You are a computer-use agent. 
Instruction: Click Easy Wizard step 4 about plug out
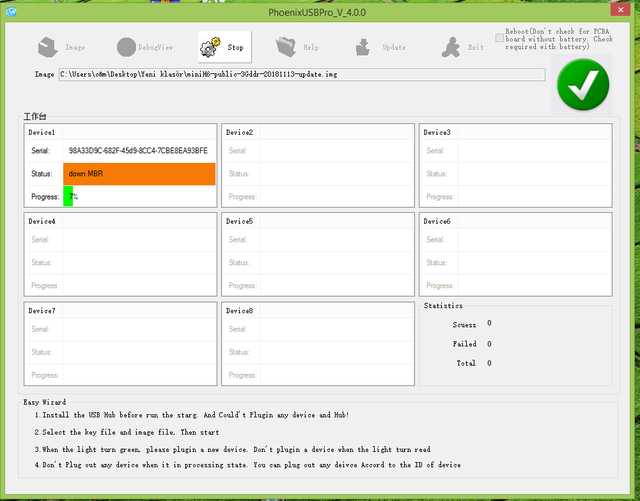click(247, 465)
